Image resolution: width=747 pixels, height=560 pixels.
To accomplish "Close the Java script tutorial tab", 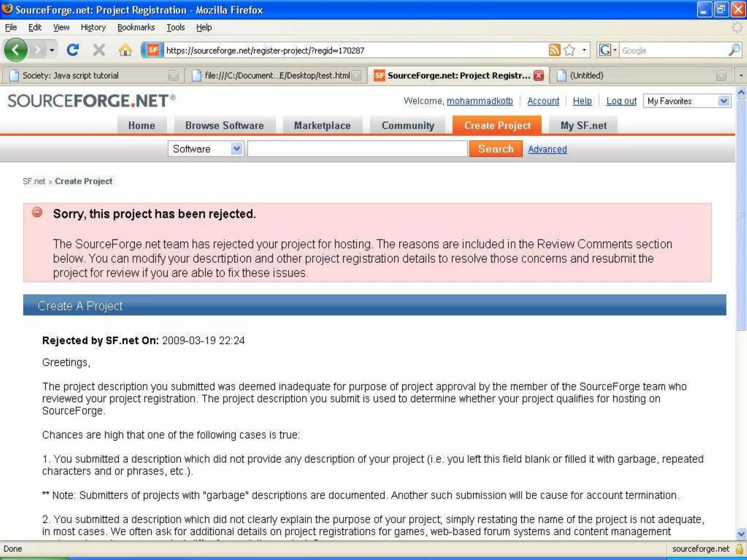I will 173,75.
